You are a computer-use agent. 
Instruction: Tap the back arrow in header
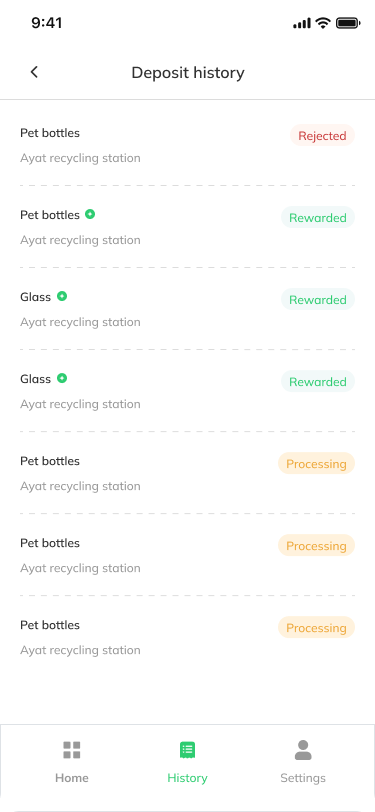[34, 72]
